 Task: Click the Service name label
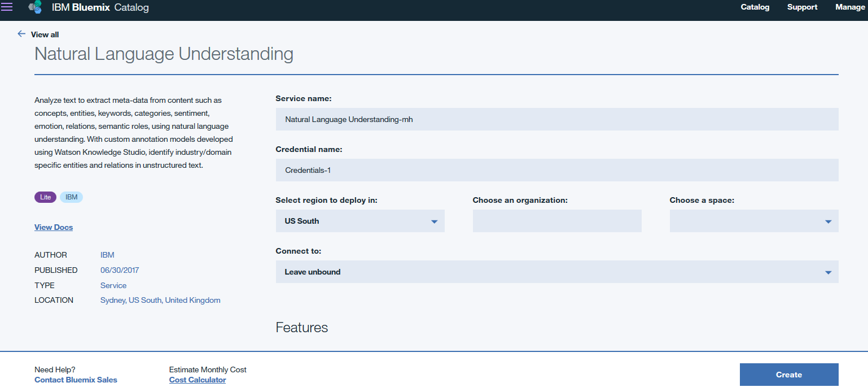[x=304, y=98]
